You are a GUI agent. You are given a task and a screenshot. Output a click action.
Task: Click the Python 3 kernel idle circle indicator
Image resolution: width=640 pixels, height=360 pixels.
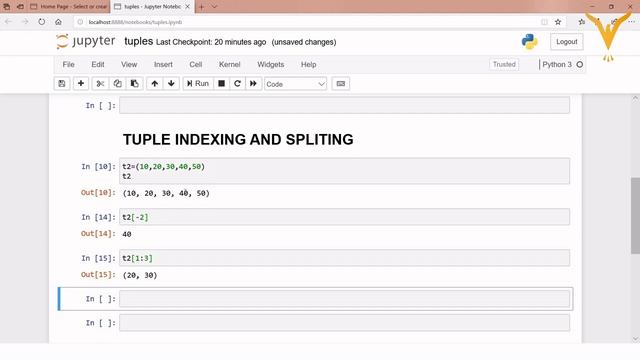[580, 64]
